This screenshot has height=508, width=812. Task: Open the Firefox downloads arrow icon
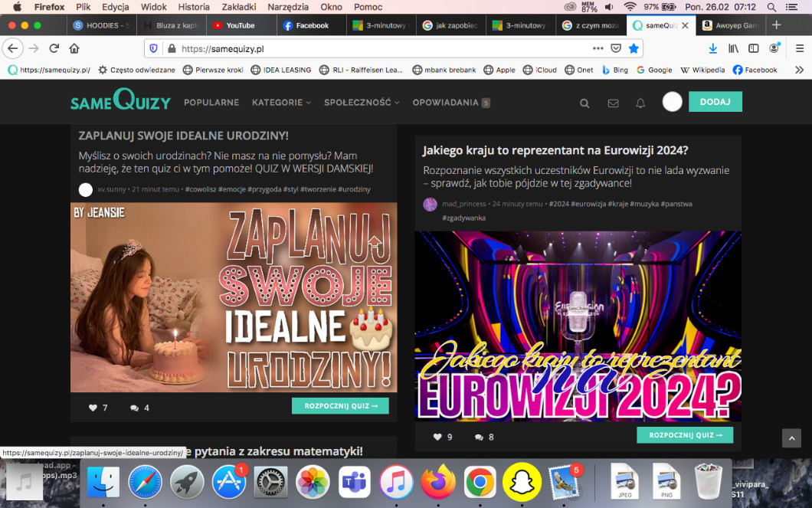tap(713, 48)
